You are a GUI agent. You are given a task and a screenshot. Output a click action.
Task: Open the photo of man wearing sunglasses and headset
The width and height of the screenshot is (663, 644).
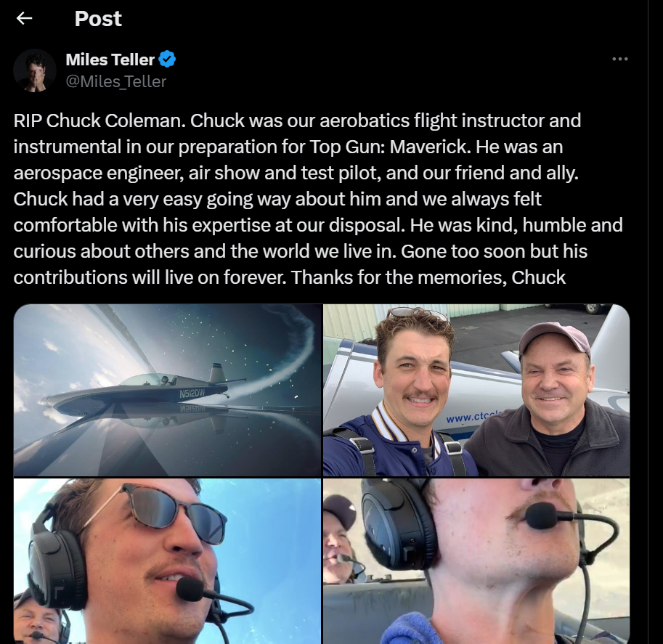(168, 561)
